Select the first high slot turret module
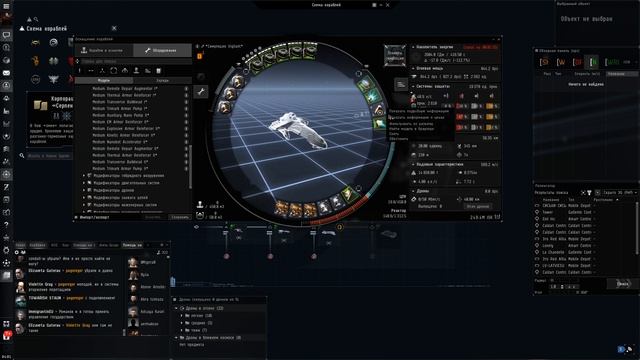 [x=258, y=65]
